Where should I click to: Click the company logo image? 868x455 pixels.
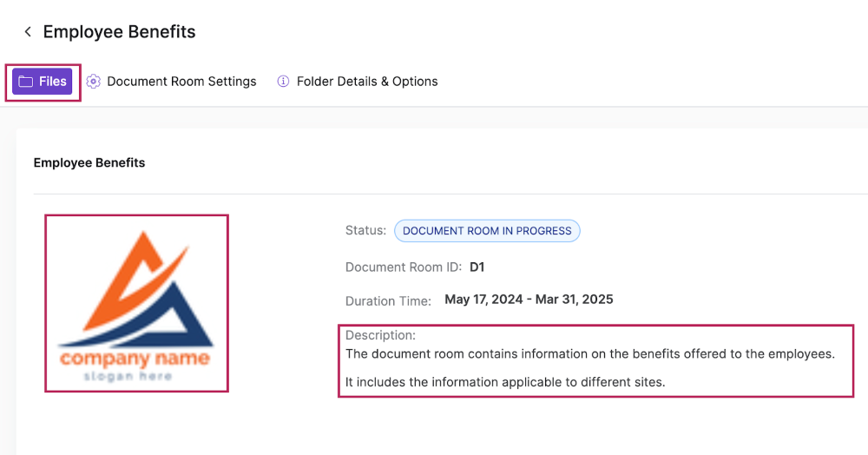137,303
